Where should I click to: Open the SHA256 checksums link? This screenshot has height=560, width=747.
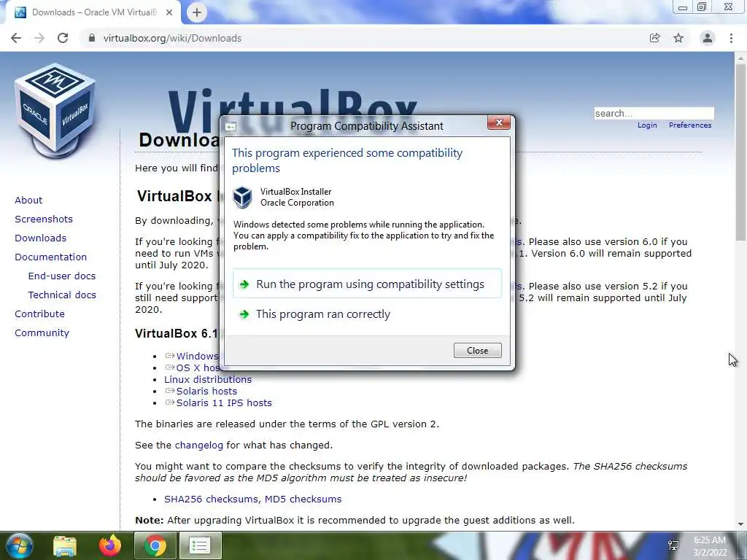[212, 499]
